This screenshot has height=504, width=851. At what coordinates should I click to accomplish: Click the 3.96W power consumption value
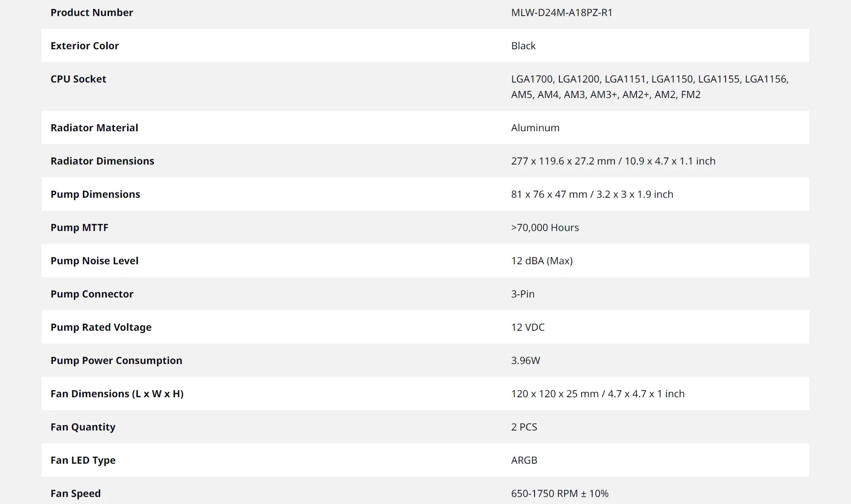click(525, 360)
